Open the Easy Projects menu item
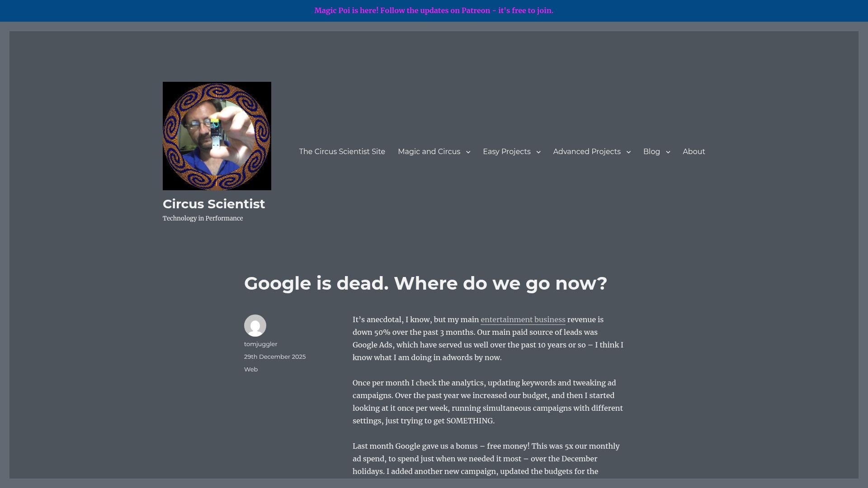The image size is (868, 488). pos(506,152)
